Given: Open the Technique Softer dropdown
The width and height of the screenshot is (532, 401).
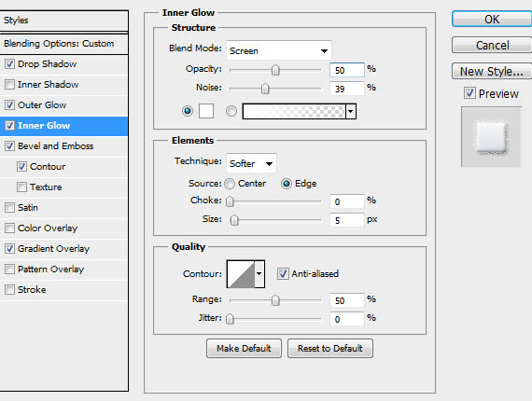Looking at the screenshot, I should [x=251, y=163].
